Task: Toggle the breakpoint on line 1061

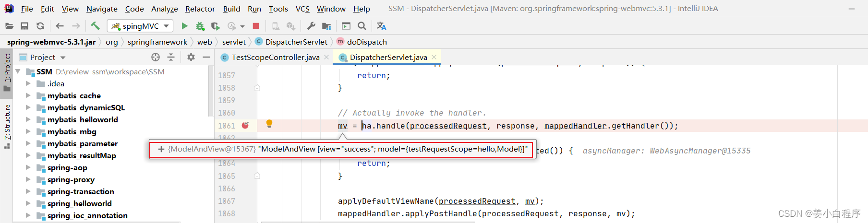Action: [245, 125]
